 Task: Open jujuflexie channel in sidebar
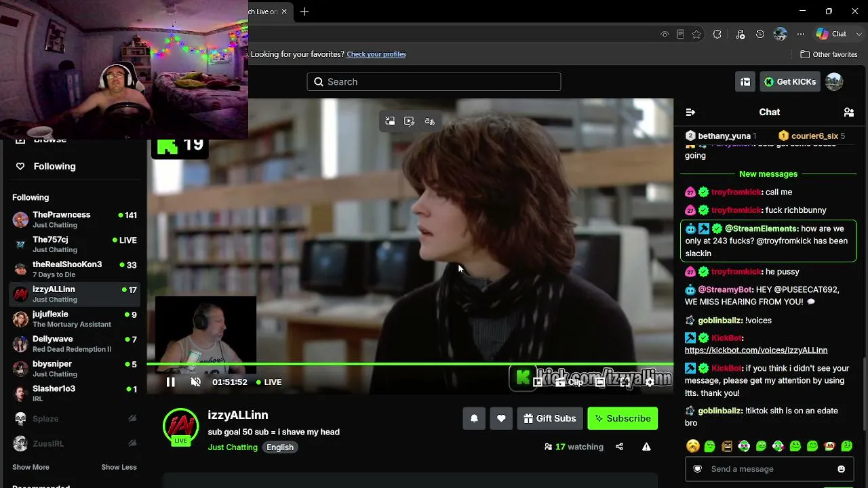tap(75, 319)
